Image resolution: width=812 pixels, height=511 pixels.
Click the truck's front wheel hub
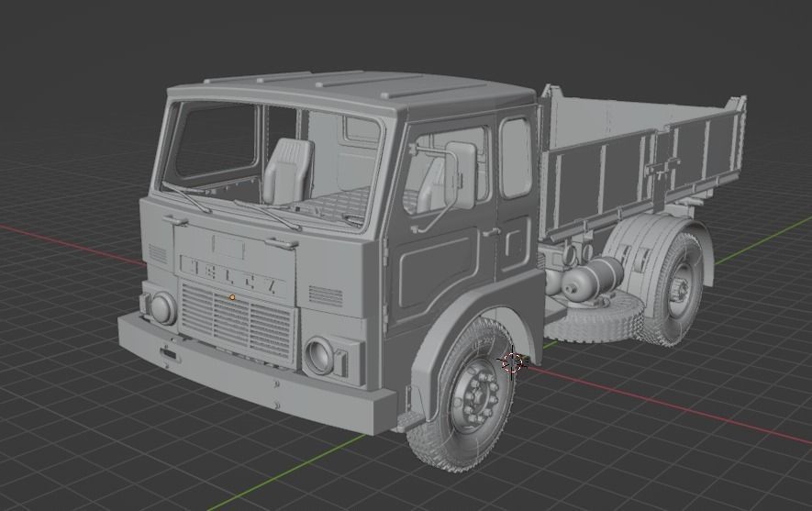click(x=477, y=395)
